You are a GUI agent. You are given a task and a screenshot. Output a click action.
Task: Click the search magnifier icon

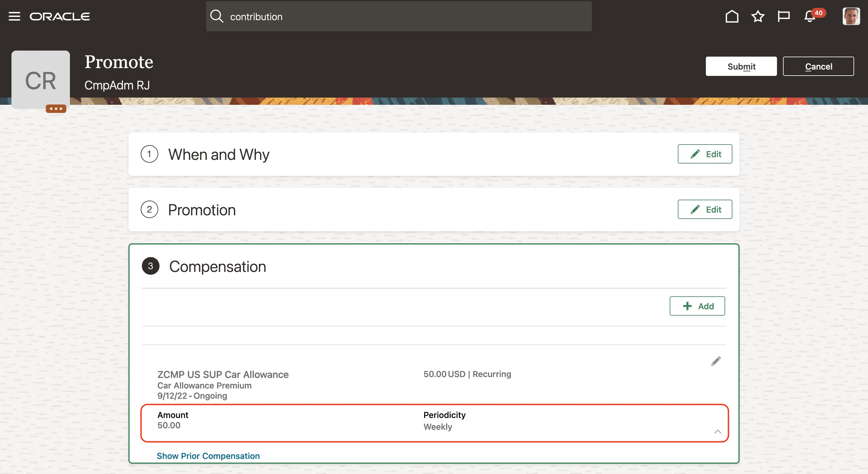217,16
